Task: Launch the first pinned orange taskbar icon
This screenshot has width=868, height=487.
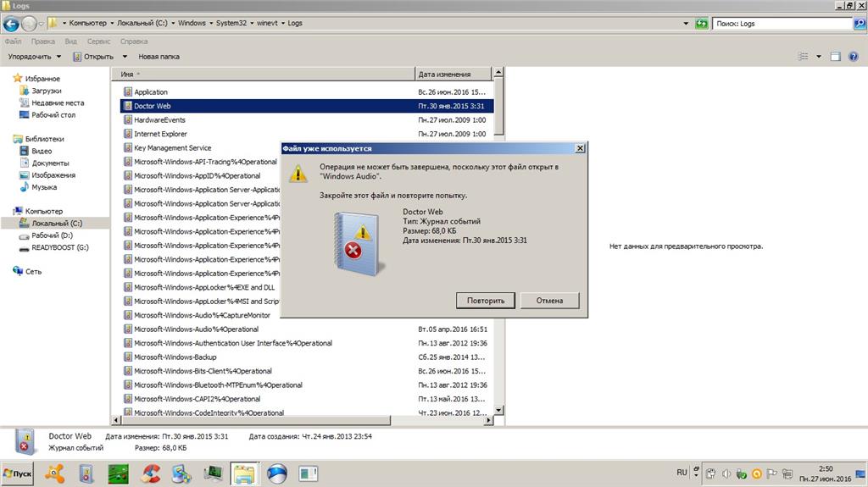Action: point(54,473)
